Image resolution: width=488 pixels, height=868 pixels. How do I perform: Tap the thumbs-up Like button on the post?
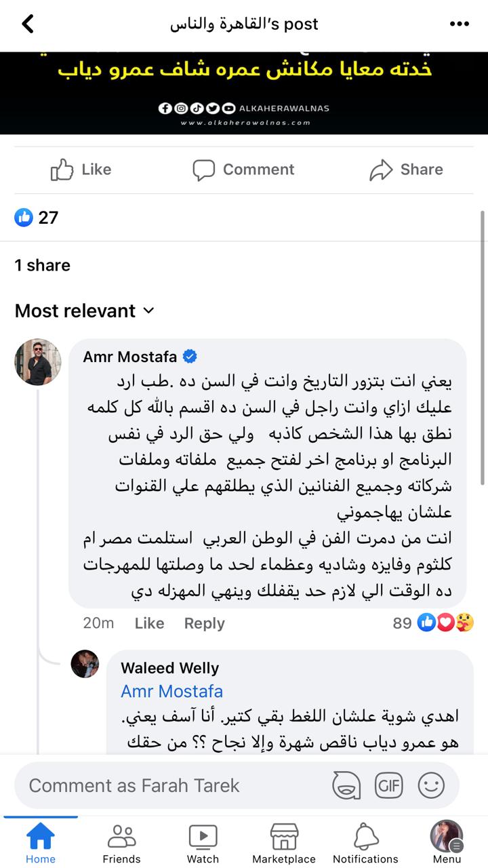tap(81, 170)
